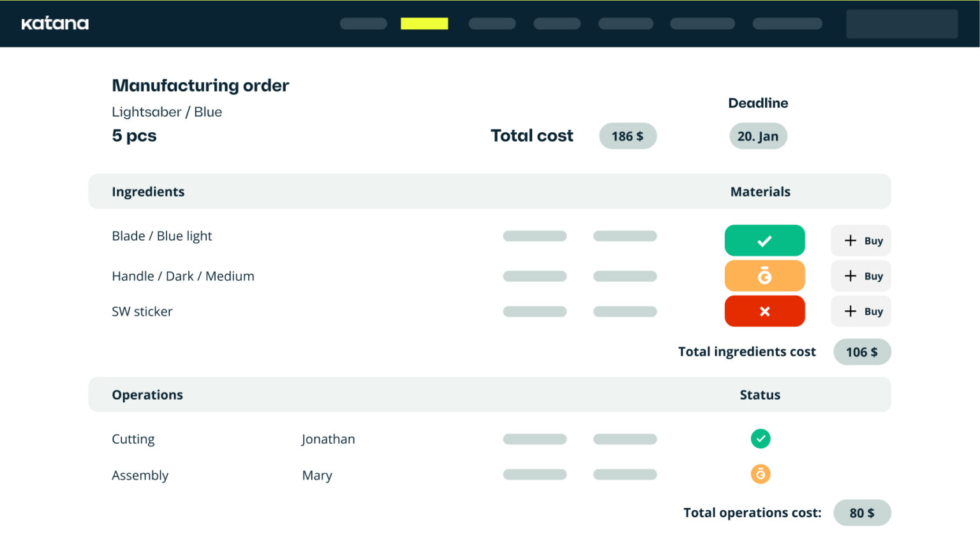Screen dimensions: 980x551
Task: Click the plus icon beside Handle's Buy button
Action: tap(850, 276)
